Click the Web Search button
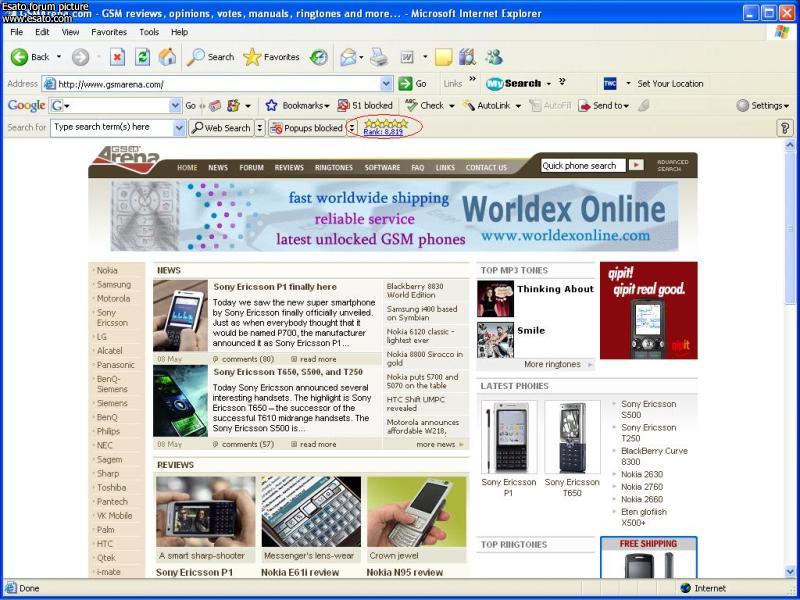The height and width of the screenshot is (600, 800). tap(221, 128)
